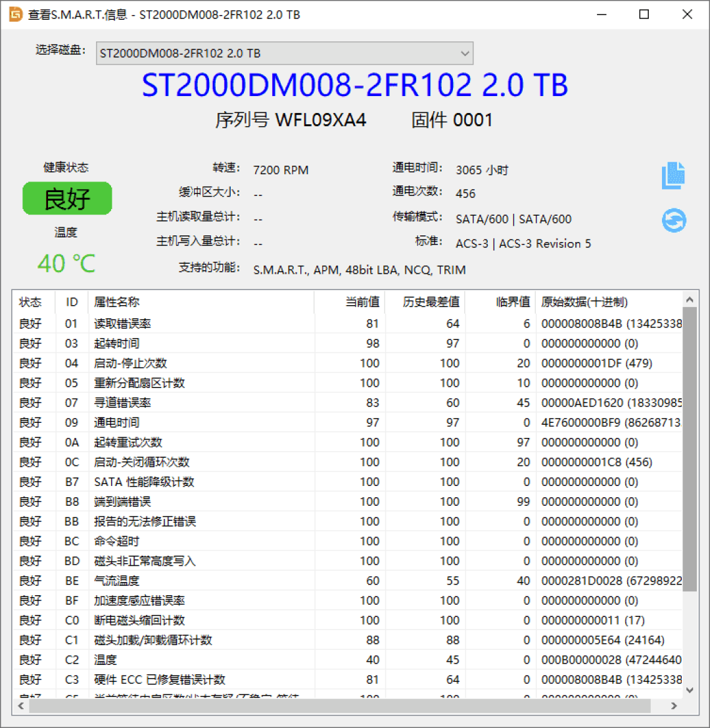Image resolution: width=710 pixels, height=728 pixels.
Task: Select the 启动-停止次数 row
Action: 348,363
